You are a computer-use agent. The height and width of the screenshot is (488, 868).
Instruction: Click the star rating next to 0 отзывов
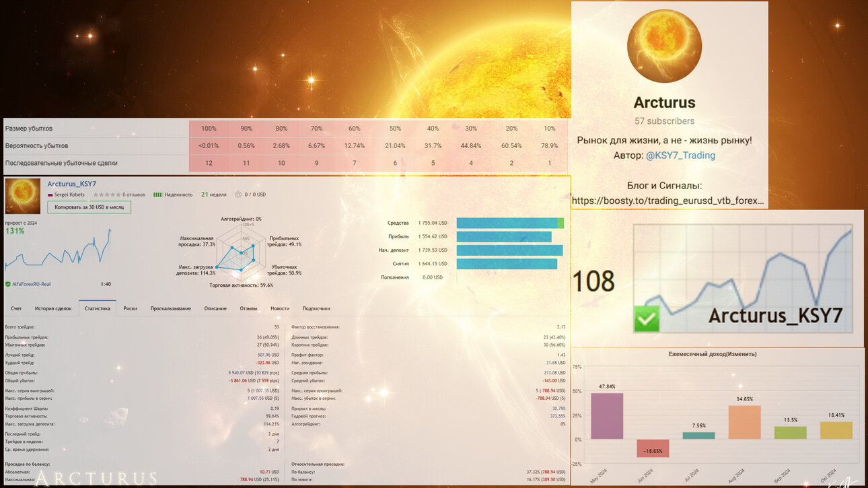[106, 195]
